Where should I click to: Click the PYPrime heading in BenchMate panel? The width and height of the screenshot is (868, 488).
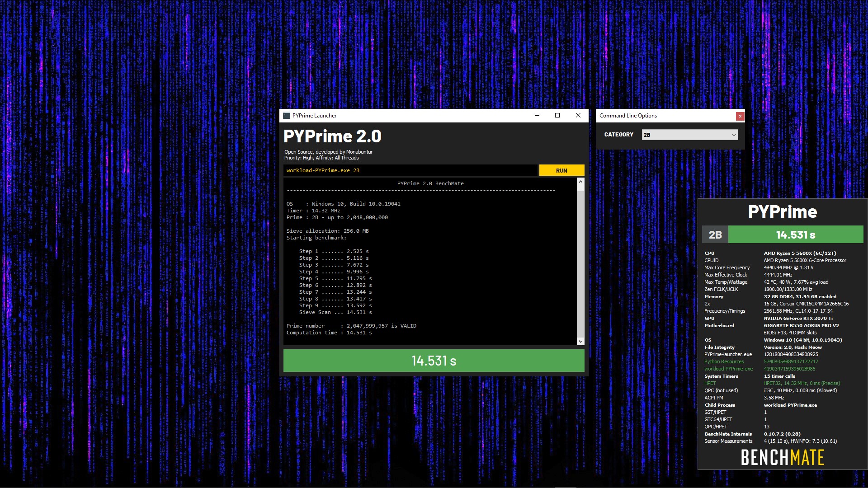pyautogui.click(x=783, y=211)
